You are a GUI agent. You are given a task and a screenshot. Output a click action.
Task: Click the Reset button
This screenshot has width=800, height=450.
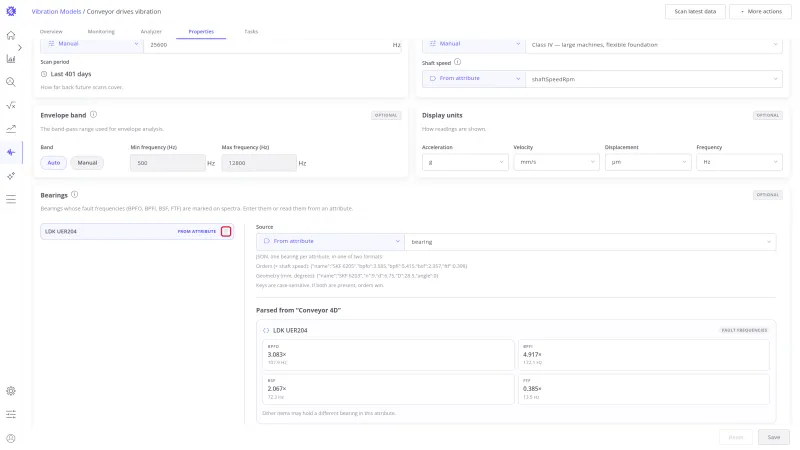(x=736, y=437)
